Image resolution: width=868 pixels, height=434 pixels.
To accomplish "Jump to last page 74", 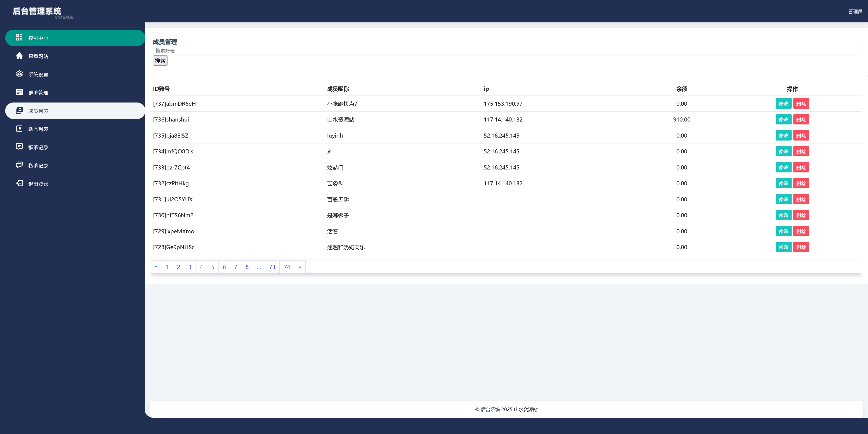I will 287,267.
